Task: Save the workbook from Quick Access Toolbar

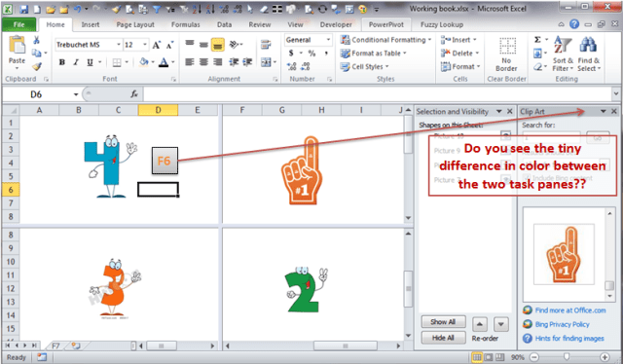Action: pos(23,9)
